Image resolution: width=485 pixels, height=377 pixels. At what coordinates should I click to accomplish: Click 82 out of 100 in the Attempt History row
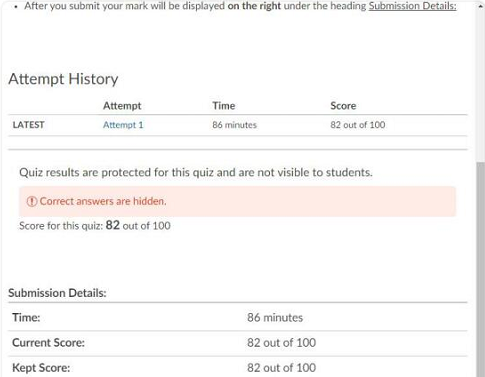tap(358, 125)
